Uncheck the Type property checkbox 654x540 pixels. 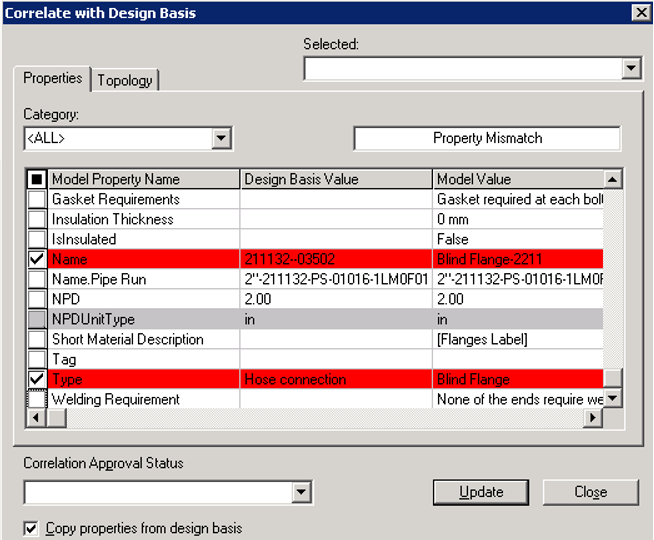[x=37, y=379]
